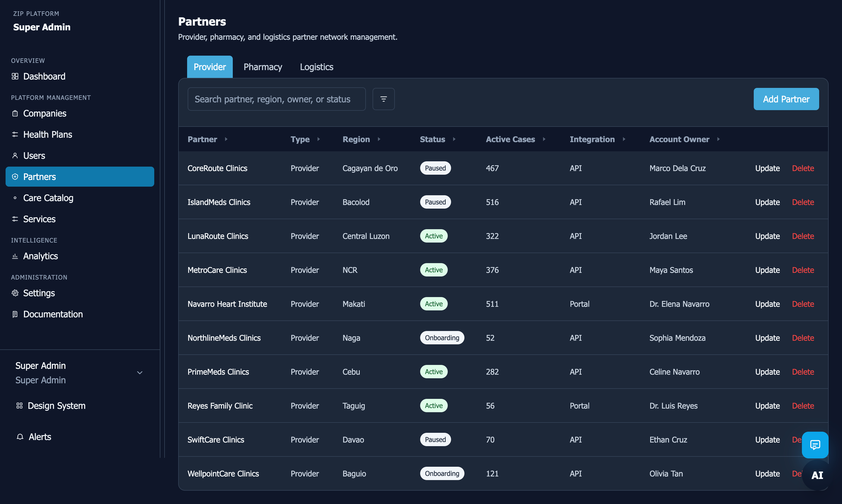Viewport: 842px width, 504px height.
Task: Sort table using the Partner column arrow
Action: point(227,139)
